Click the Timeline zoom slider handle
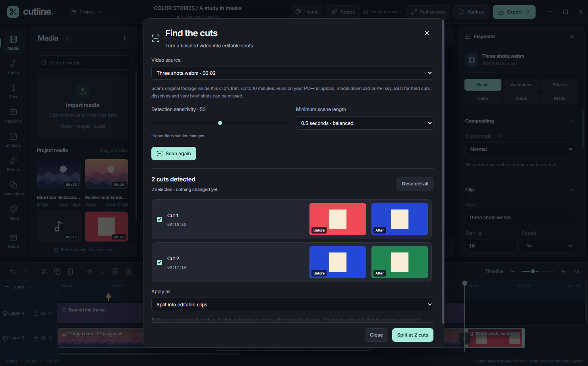 (533, 271)
